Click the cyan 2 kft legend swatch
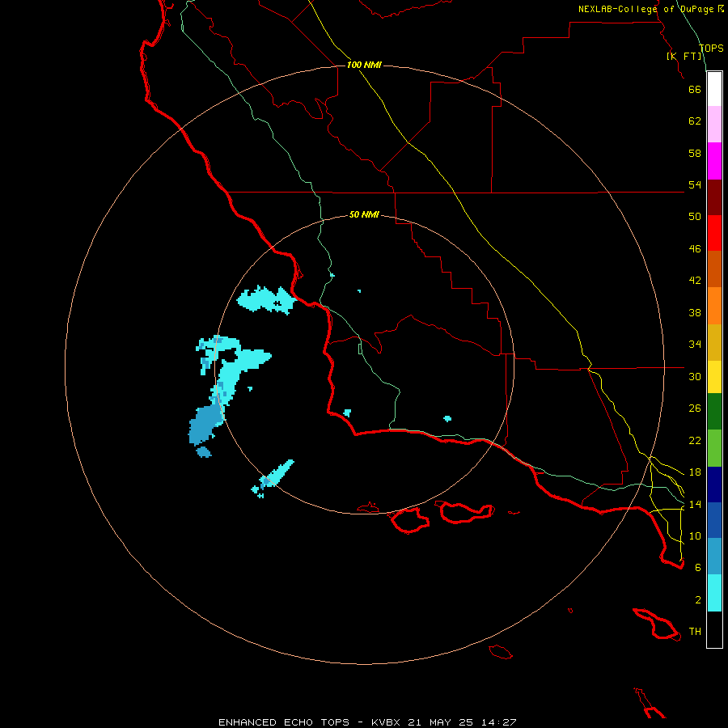 tap(714, 593)
